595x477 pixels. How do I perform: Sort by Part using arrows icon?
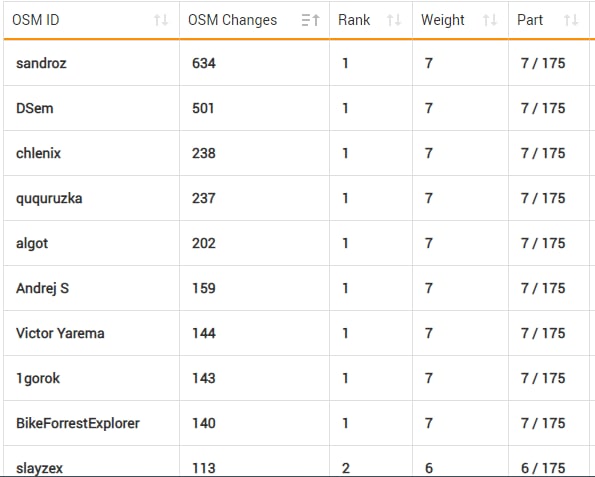(x=571, y=20)
